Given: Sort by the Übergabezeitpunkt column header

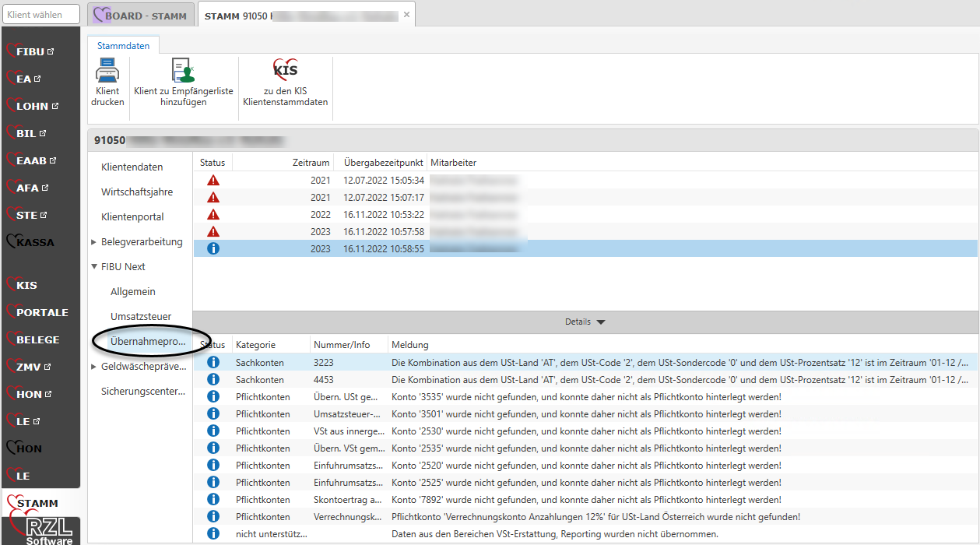Looking at the screenshot, I should point(383,163).
